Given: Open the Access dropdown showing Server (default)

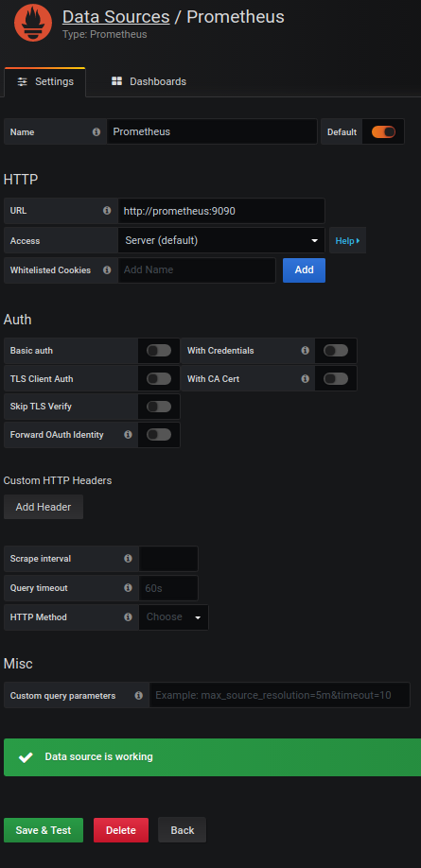Looking at the screenshot, I should point(221,241).
